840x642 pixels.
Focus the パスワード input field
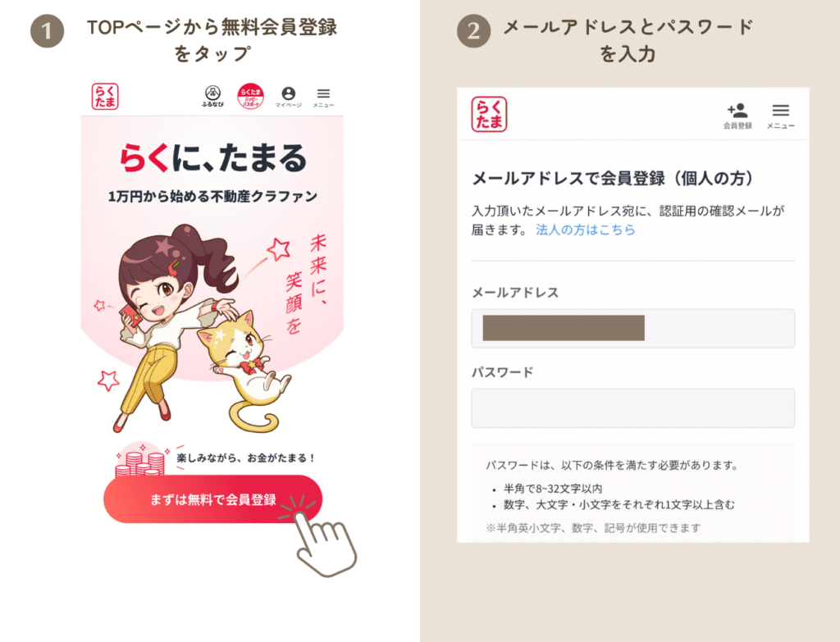tap(632, 408)
